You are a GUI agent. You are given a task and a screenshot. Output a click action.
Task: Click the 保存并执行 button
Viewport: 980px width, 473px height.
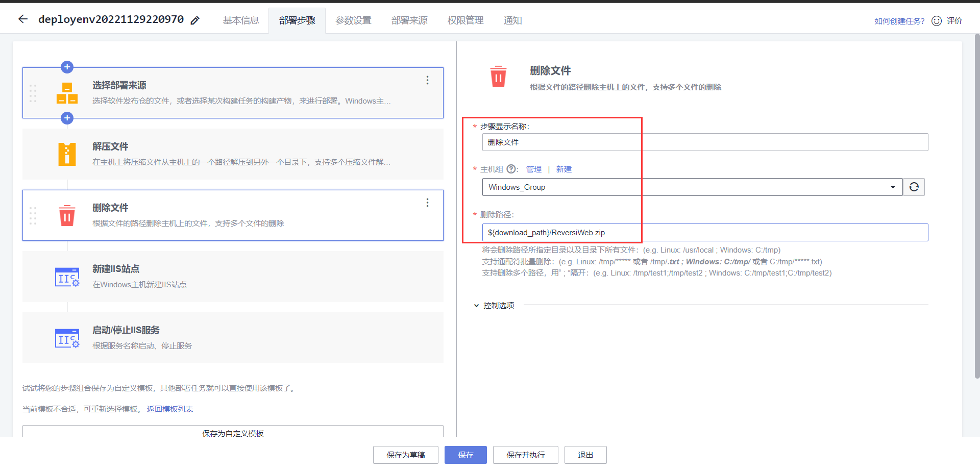[x=525, y=455]
